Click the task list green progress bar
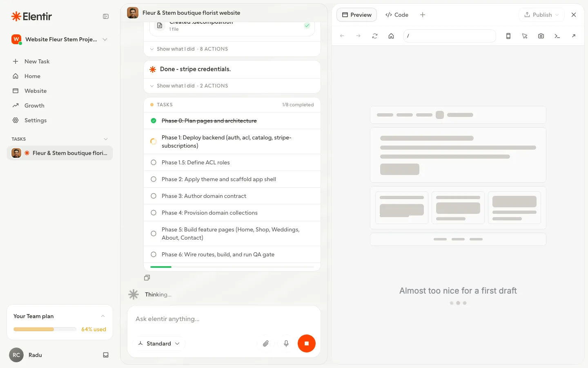This screenshot has width=588, height=368. click(x=232, y=267)
